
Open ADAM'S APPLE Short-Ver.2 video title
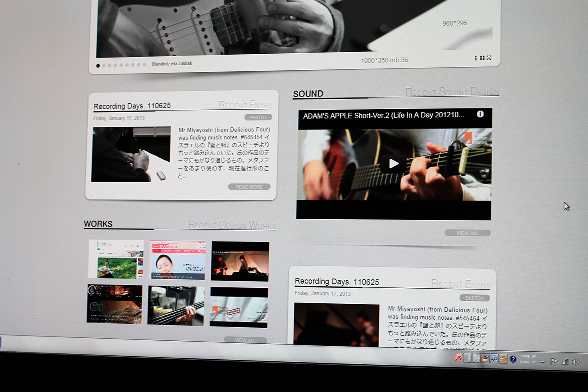tap(383, 115)
